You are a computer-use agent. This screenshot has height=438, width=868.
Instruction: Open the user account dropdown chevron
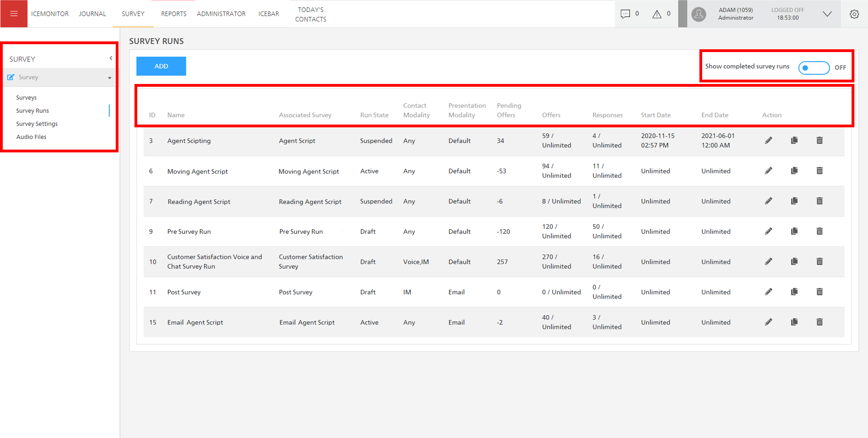pyautogui.click(x=827, y=14)
